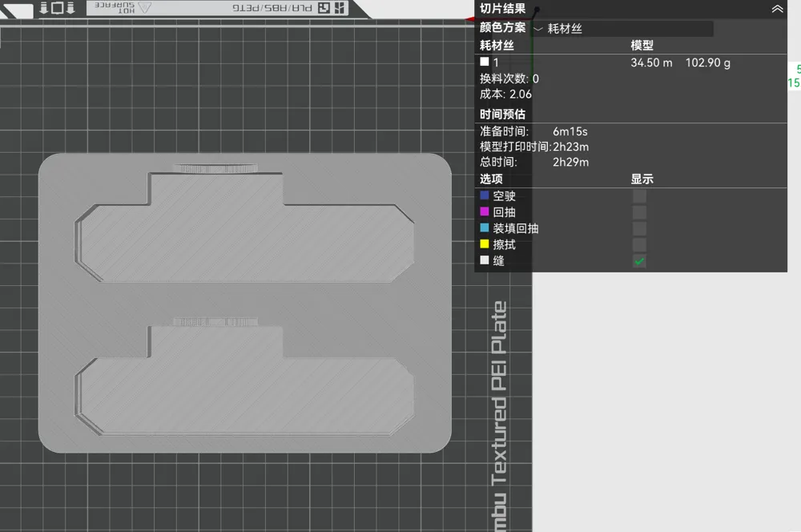Click the 准备时间 6m15s value
The image size is (801, 532).
pyautogui.click(x=570, y=132)
